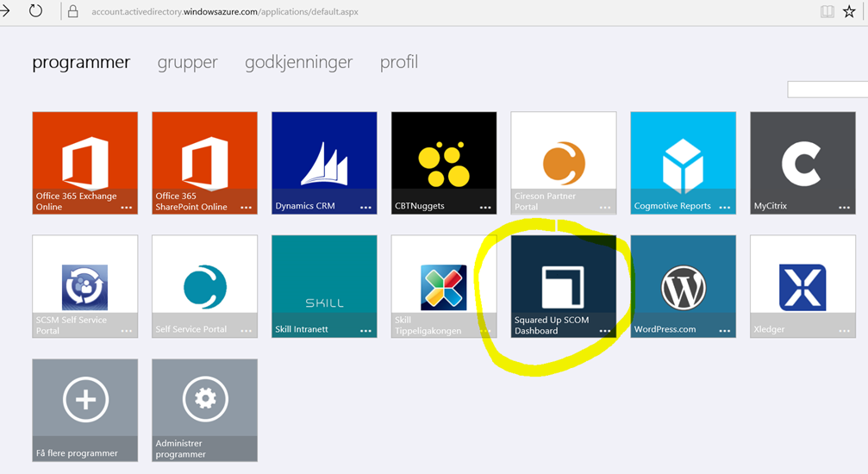The image size is (868, 474).
Task: Show more options for Xledger tile
Action: pyautogui.click(x=844, y=331)
